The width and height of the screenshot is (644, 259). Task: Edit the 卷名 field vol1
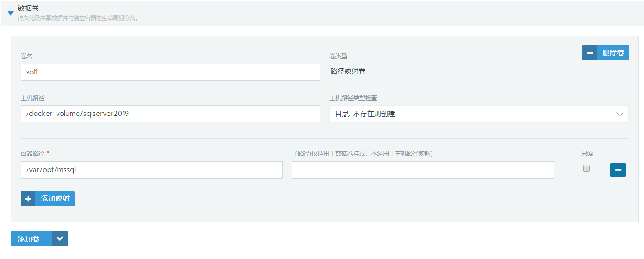[x=170, y=72]
